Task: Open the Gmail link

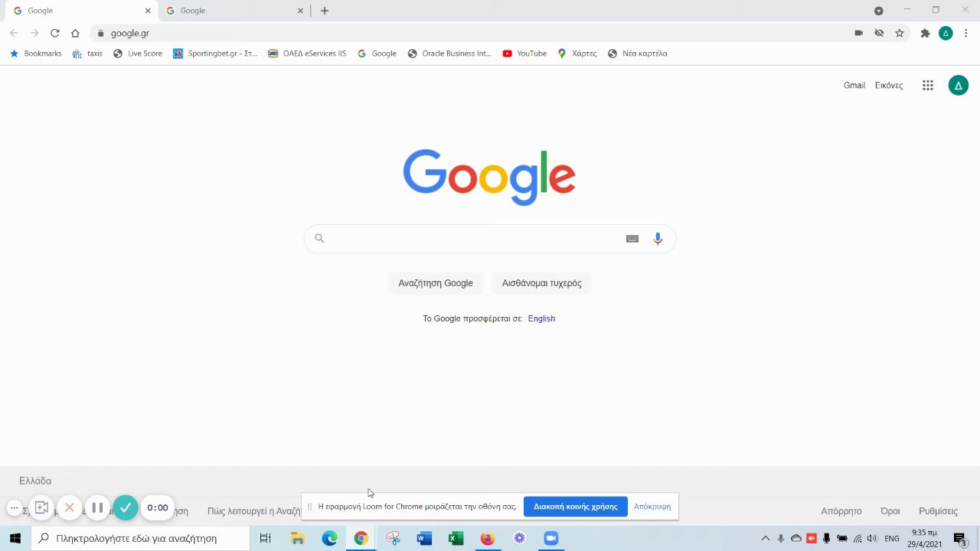Action: coord(854,85)
